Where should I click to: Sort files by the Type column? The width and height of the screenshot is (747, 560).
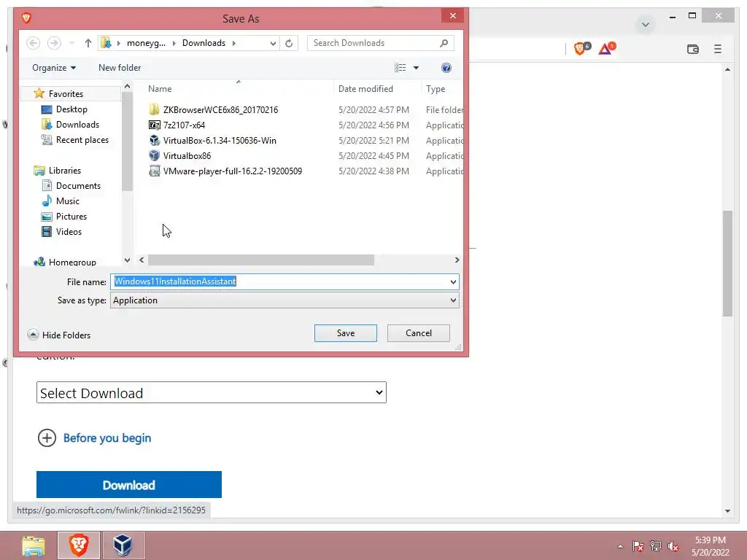click(436, 88)
